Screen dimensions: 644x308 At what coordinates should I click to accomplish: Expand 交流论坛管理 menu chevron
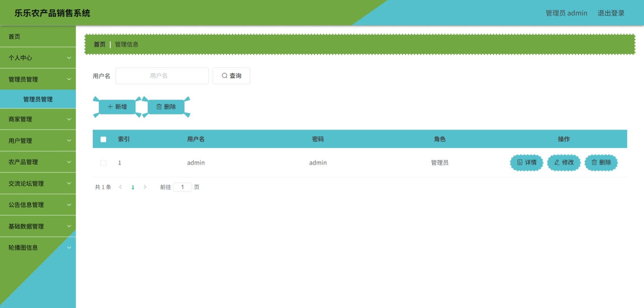tap(69, 183)
